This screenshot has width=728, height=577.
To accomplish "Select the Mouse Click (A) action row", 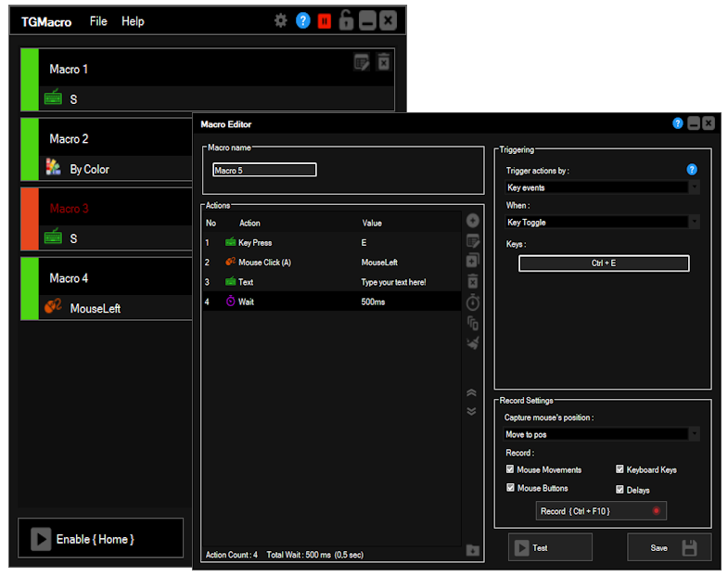I will coord(332,262).
